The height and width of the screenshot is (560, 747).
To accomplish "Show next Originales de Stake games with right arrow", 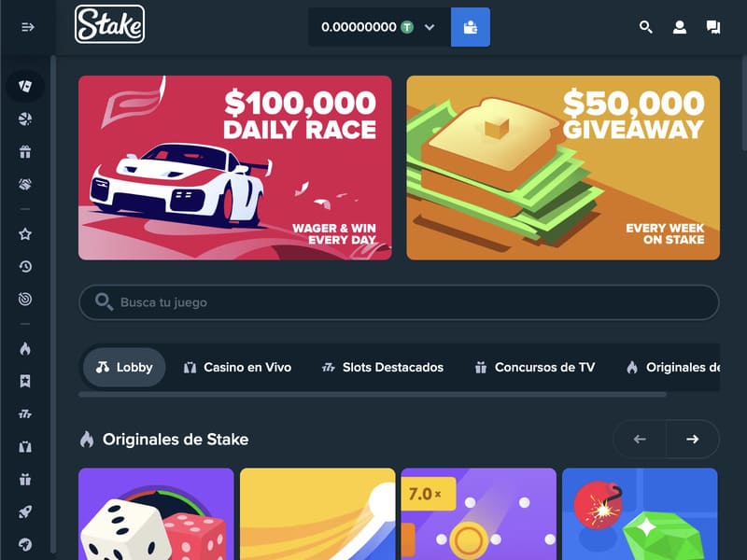I will pos(692,439).
